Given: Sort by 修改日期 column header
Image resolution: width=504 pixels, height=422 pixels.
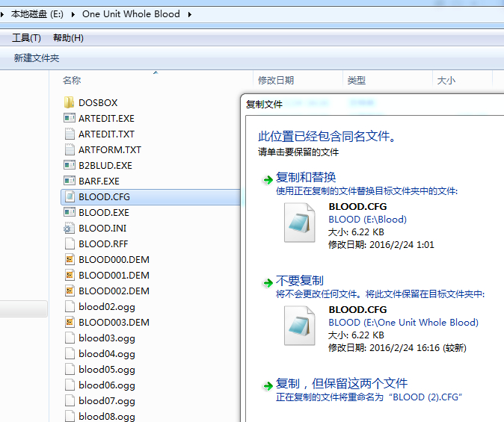Looking at the screenshot, I should click(x=276, y=80).
